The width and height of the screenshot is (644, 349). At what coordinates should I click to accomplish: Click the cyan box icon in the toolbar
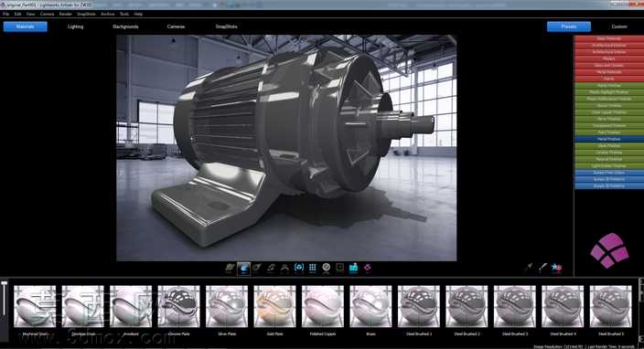(x=354, y=268)
